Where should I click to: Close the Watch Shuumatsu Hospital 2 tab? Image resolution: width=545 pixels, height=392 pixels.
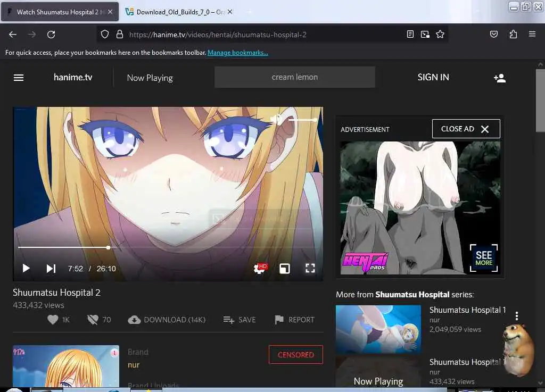pos(110,12)
